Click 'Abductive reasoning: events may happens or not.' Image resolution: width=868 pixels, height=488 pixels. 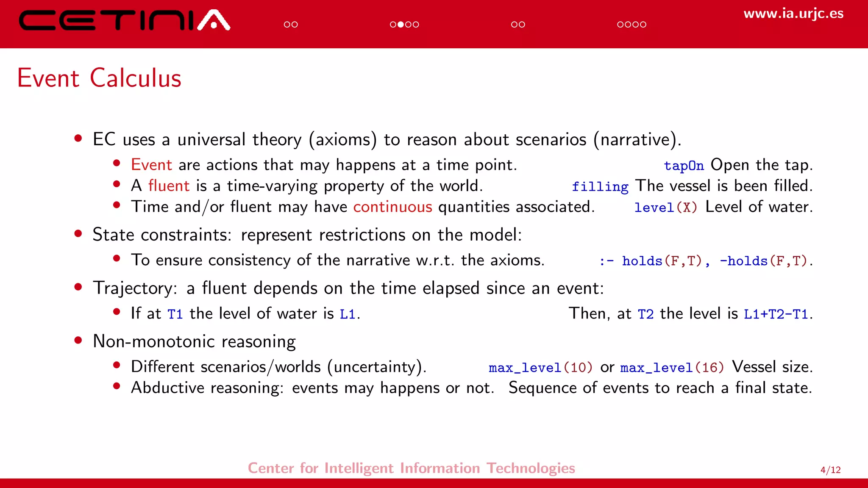[312, 388]
